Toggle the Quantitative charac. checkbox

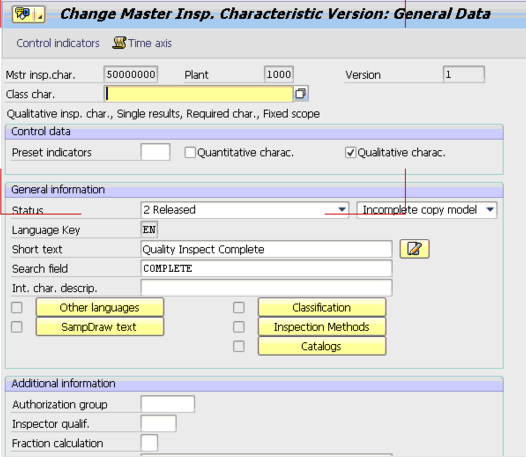190,152
